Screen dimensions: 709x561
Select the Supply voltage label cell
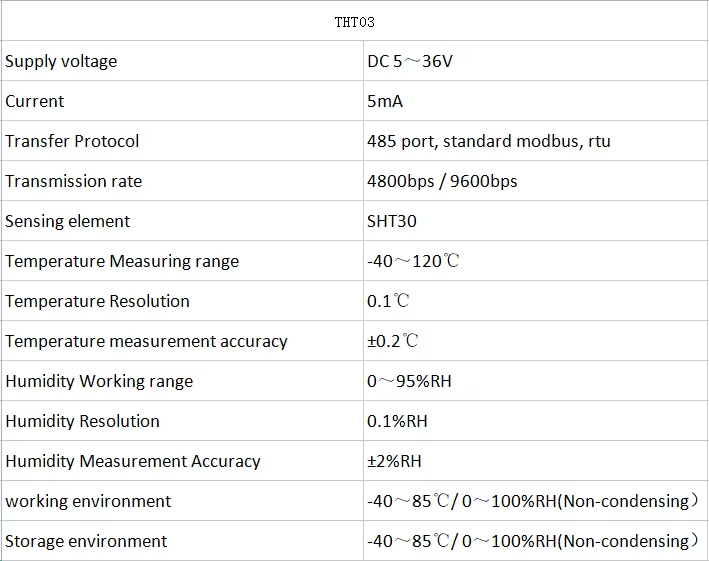pos(61,61)
